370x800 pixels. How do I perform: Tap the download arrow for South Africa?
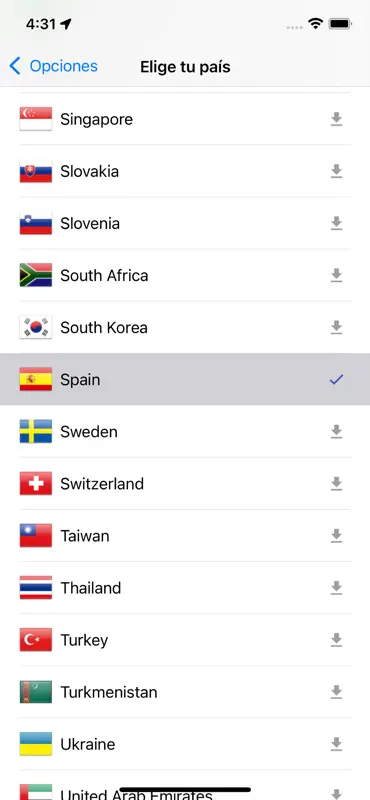(x=336, y=275)
